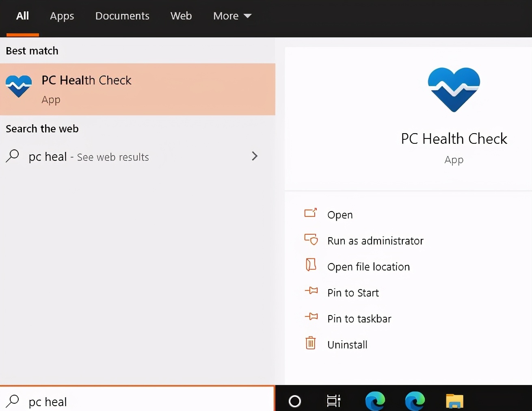Click the PC Health Check heart icon

[19, 85]
